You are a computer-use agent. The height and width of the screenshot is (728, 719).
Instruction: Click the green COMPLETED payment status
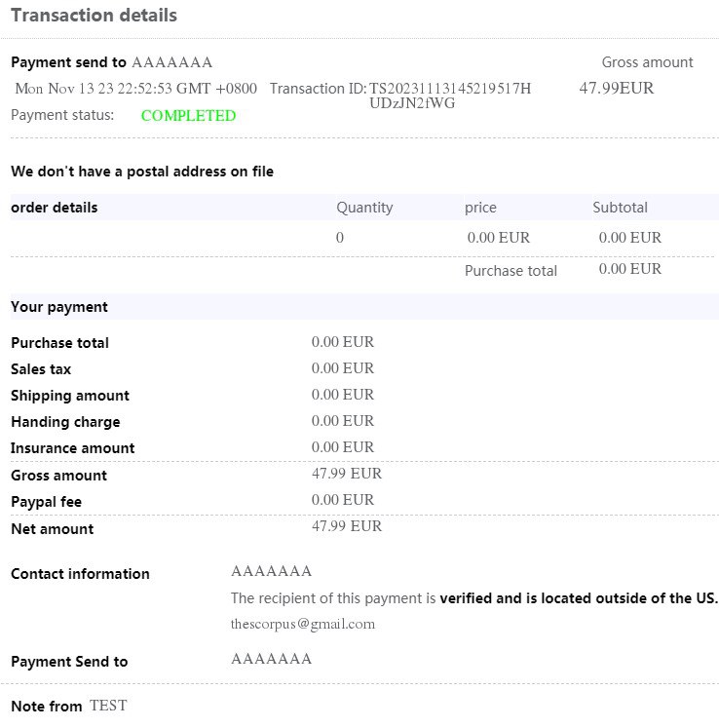(188, 116)
